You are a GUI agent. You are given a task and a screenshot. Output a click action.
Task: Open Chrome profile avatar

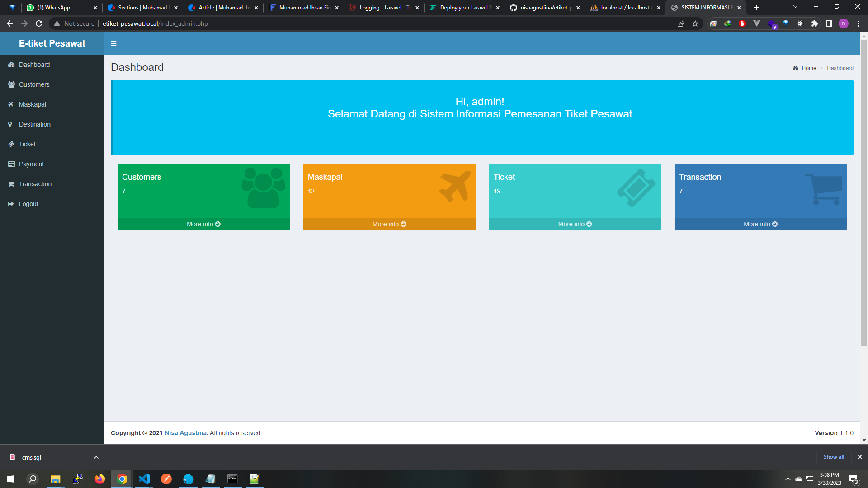point(844,23)
